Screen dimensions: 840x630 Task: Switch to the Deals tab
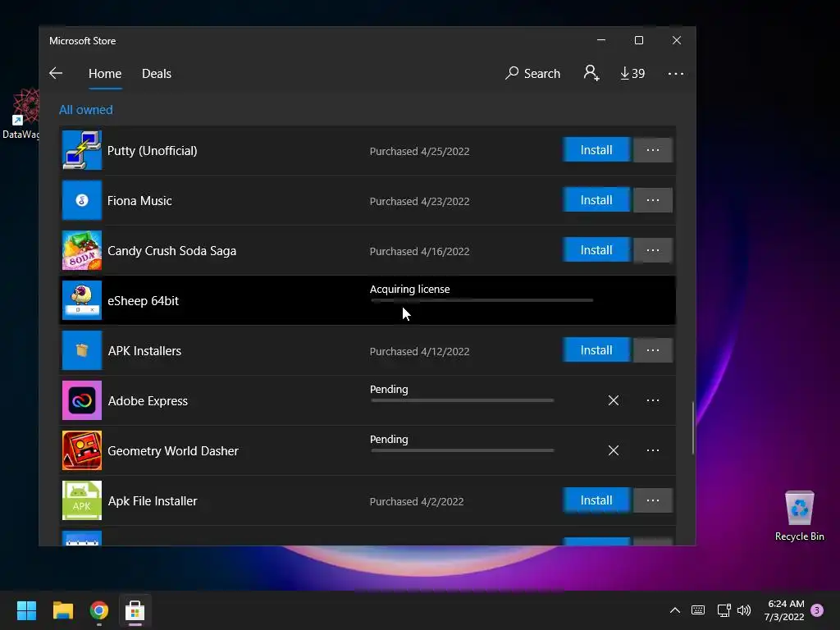tap(157, 73)
